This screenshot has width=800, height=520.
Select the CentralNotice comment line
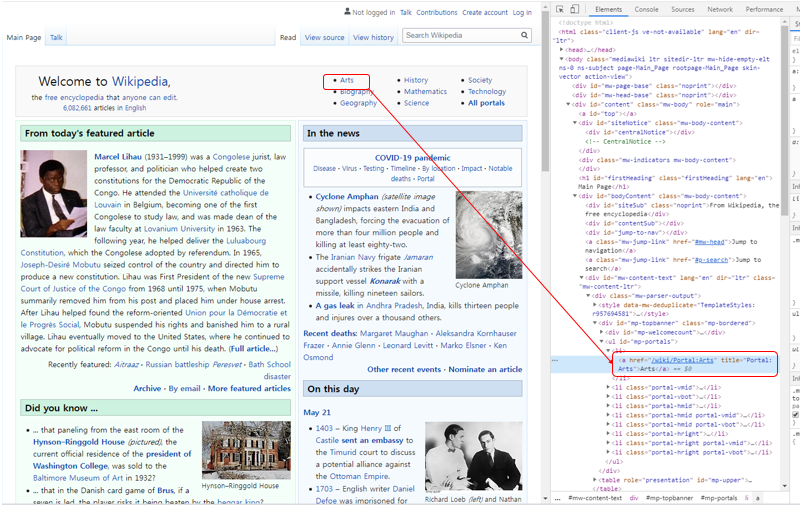point(625,141)
